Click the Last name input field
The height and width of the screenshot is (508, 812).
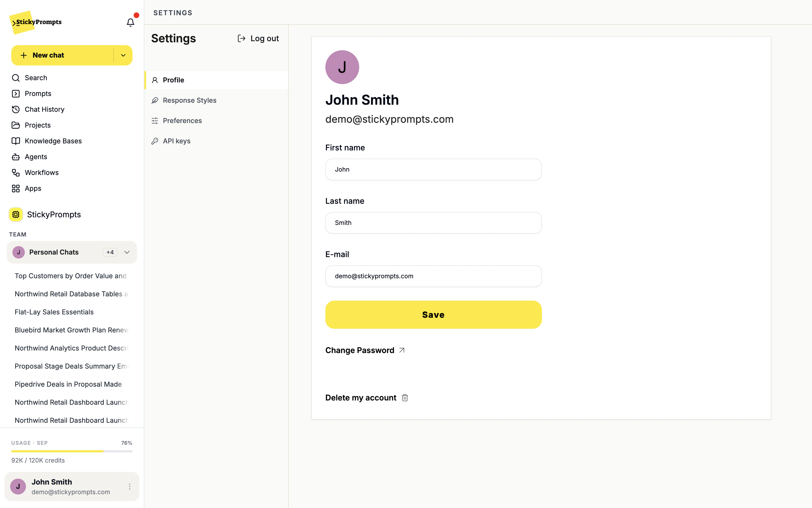433,223
